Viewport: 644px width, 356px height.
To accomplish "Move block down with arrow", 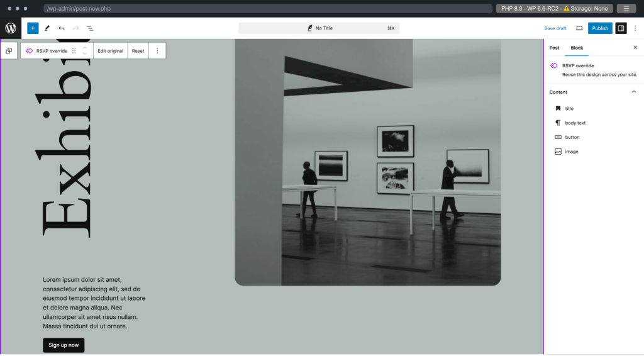I will pos(85,54).
